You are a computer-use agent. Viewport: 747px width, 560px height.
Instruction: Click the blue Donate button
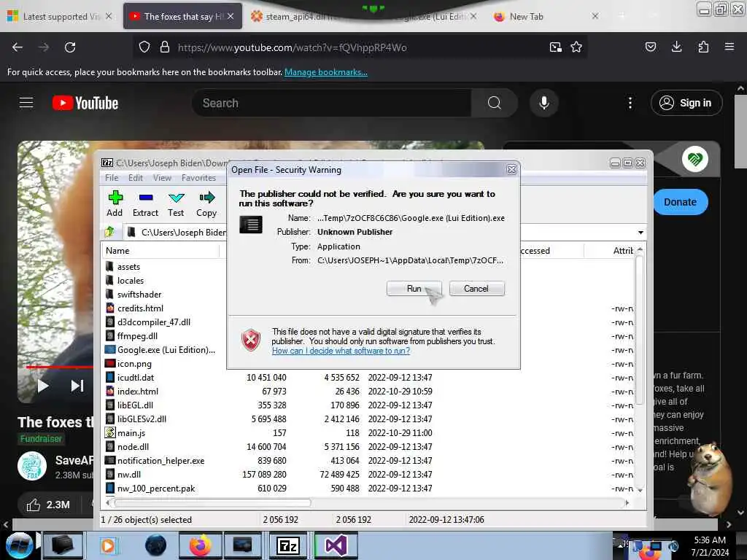point(681,202)
